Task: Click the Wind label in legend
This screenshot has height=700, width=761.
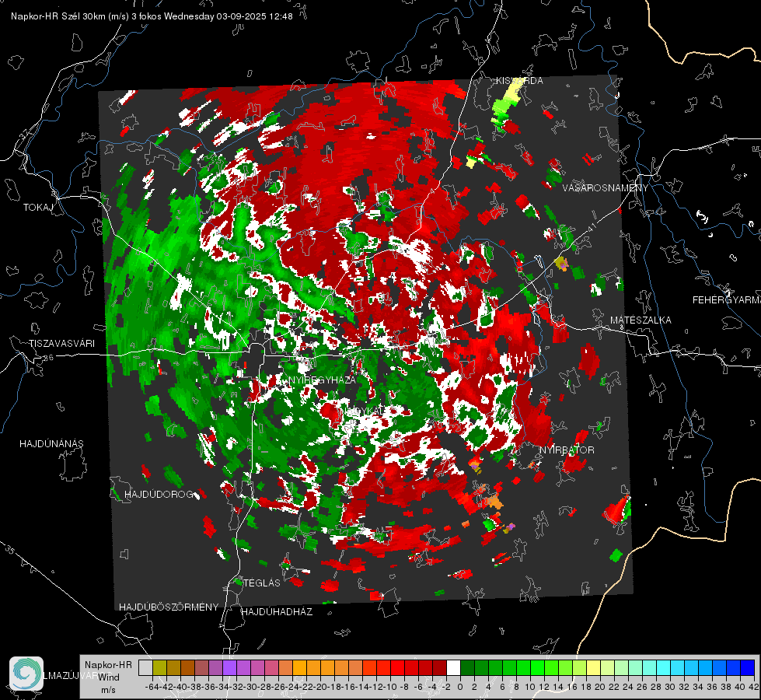Action: coord(109,677)
